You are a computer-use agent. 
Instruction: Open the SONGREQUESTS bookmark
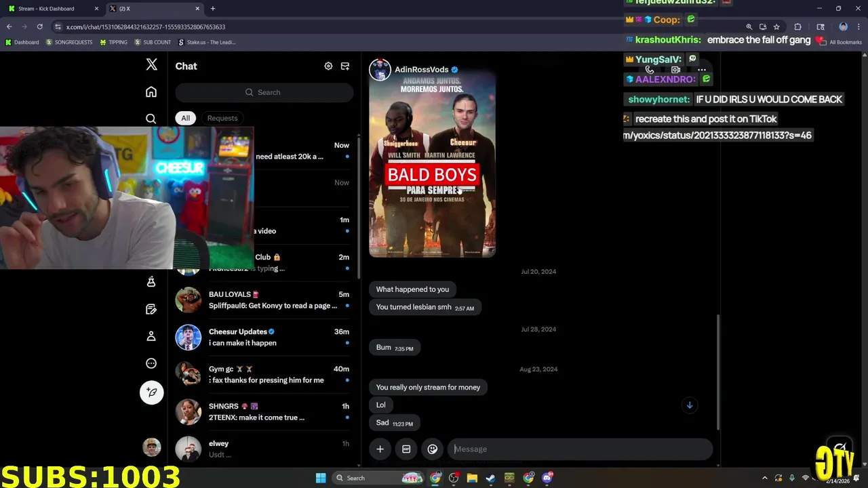[x=69, y=42]
